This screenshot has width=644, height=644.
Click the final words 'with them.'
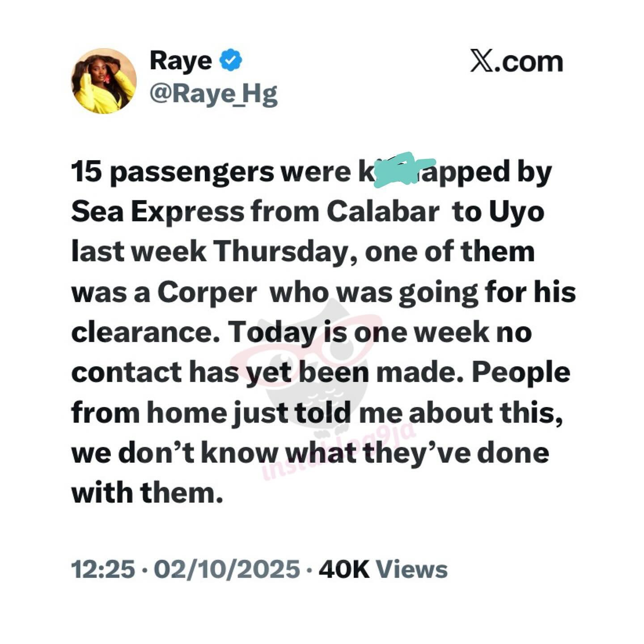tap(147, 493)
